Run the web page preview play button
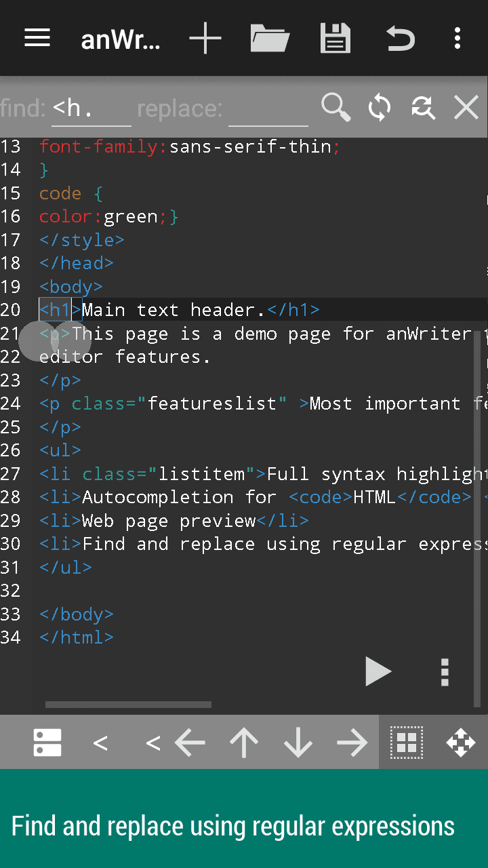This screenshot has width=488, height=868. (x=378, y=671)
